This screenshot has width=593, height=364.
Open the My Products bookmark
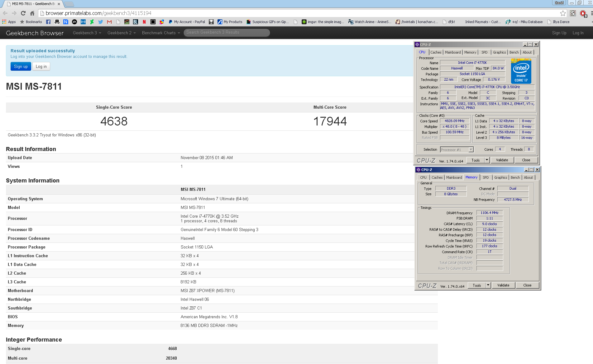[230, 22]
